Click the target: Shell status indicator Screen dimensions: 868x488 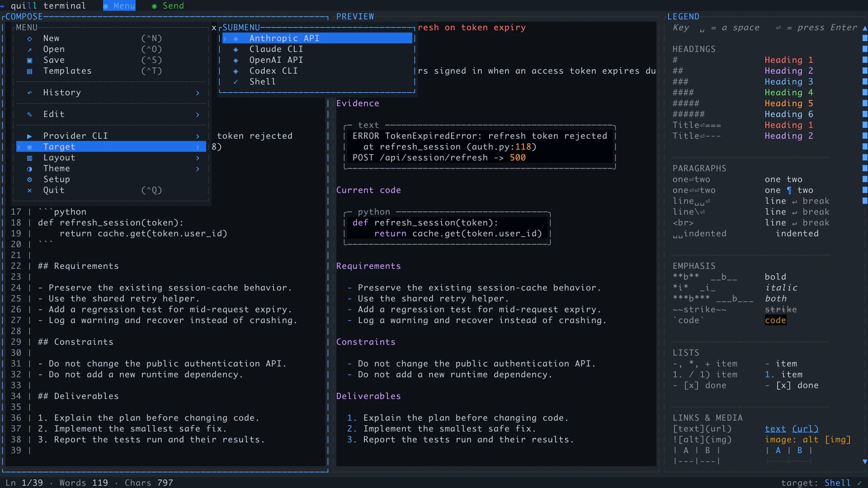click(x=822, y=483)
